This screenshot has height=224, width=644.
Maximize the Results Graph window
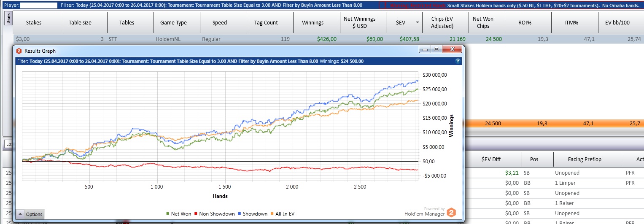click(437, 49)
